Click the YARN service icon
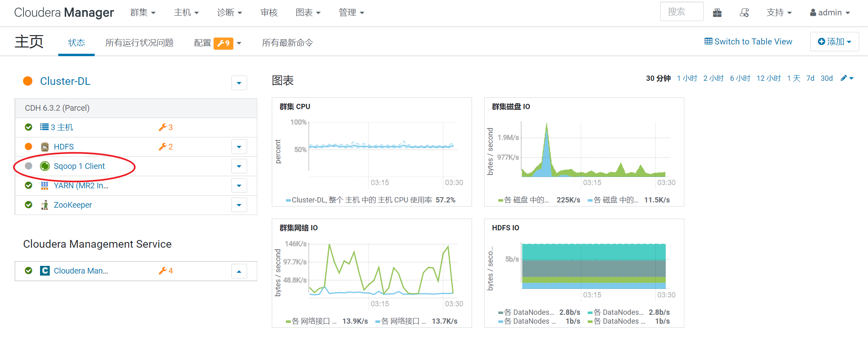The width and height of the screenshot is (868, 358). pyautogui.click(x=44, y=185)
